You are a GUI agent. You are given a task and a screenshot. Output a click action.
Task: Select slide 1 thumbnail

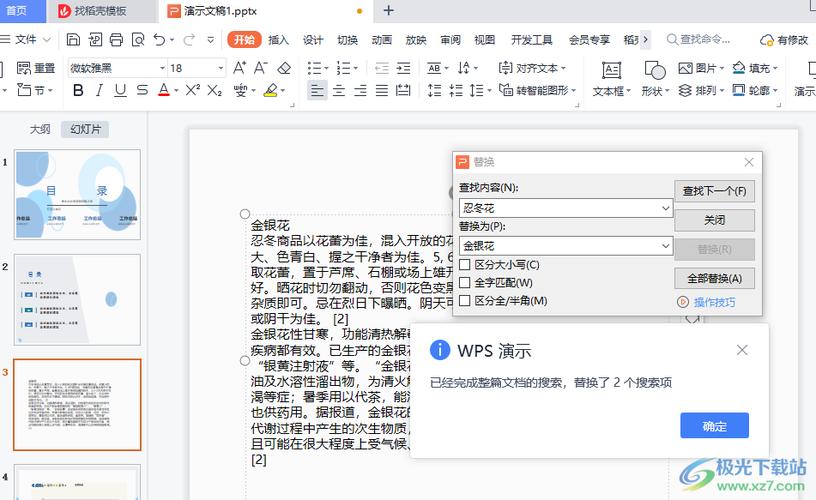(x=77, y=195)
